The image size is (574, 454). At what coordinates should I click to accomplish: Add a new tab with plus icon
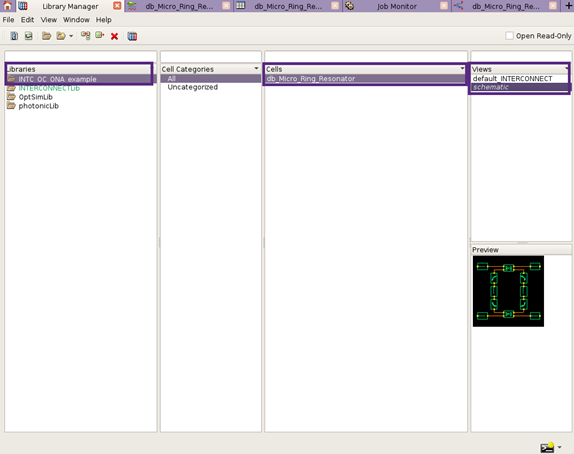point(569,5)
